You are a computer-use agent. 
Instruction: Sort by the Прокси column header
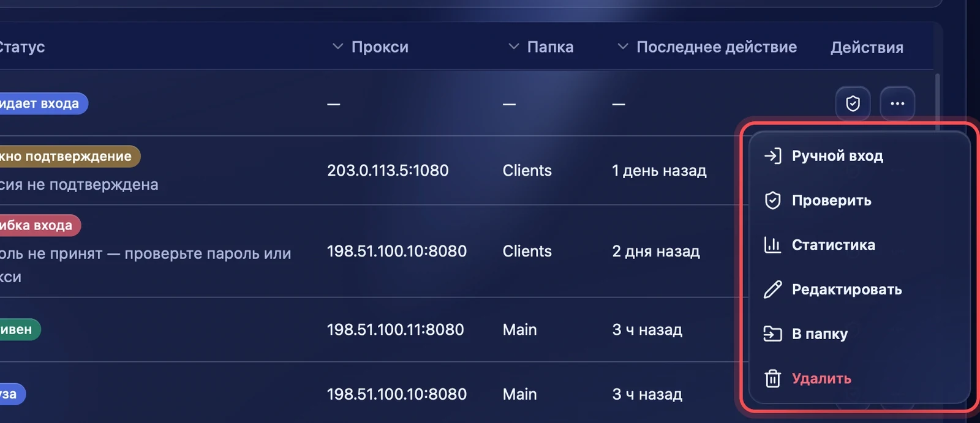coord(380,47)
